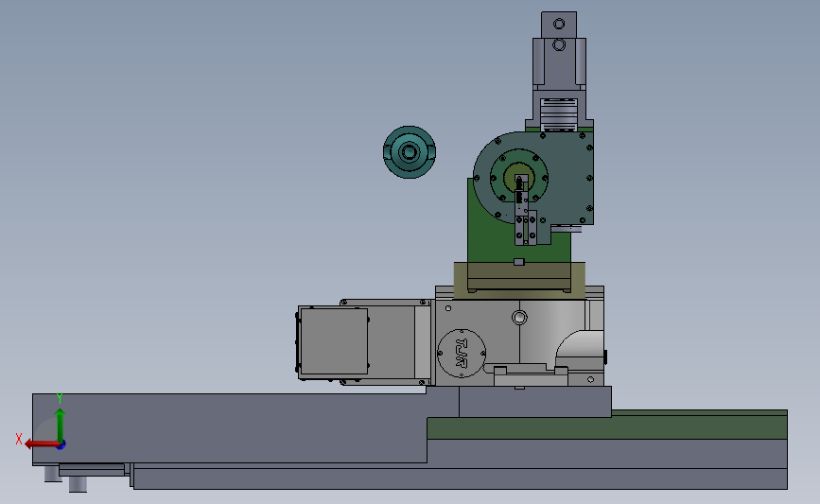Click the green Y axis label

click(x=60, y=399)
